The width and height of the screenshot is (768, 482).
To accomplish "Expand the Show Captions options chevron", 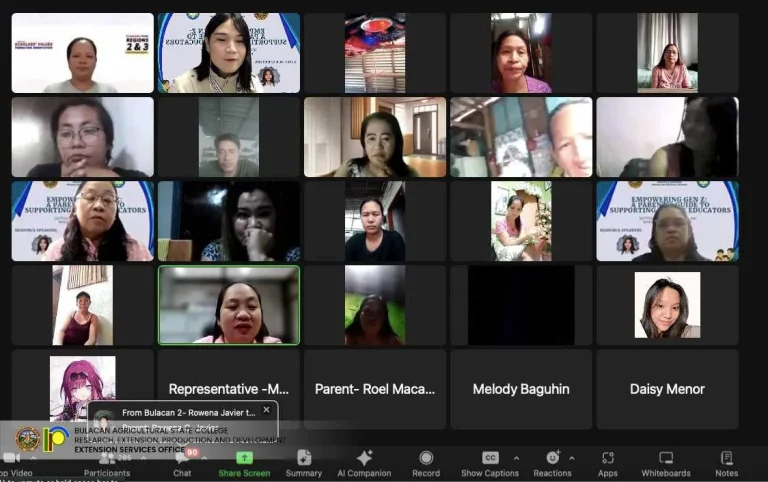I will (x=516, y=458).
